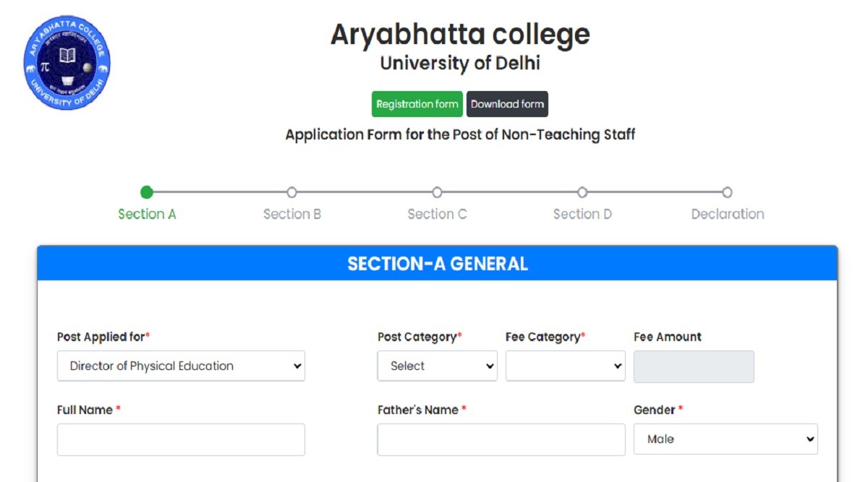Jump to Section B step circle
This screenshot has width=868, height=482.
tap(292, 192)
